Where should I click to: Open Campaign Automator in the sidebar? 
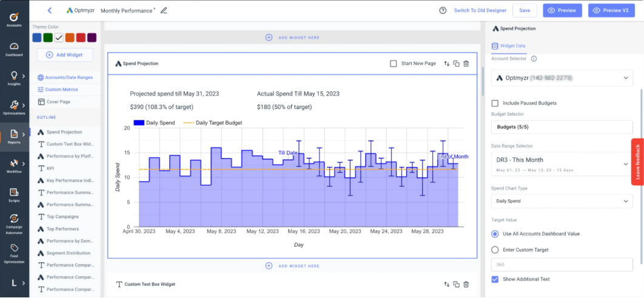click(x=14, y=222)
